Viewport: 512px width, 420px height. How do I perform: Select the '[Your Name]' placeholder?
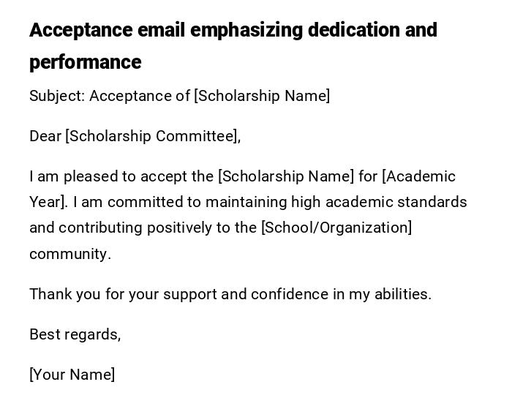tap(72, 375)
